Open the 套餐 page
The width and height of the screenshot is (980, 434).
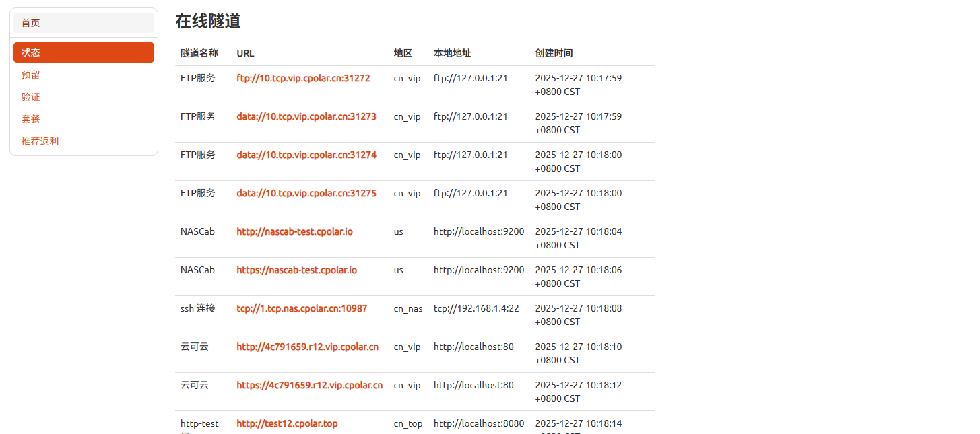[30, 118]
